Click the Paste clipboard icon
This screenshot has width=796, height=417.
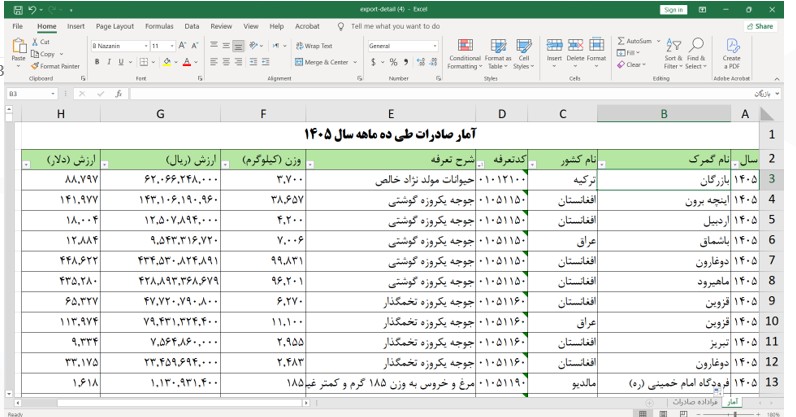(19, 46)
